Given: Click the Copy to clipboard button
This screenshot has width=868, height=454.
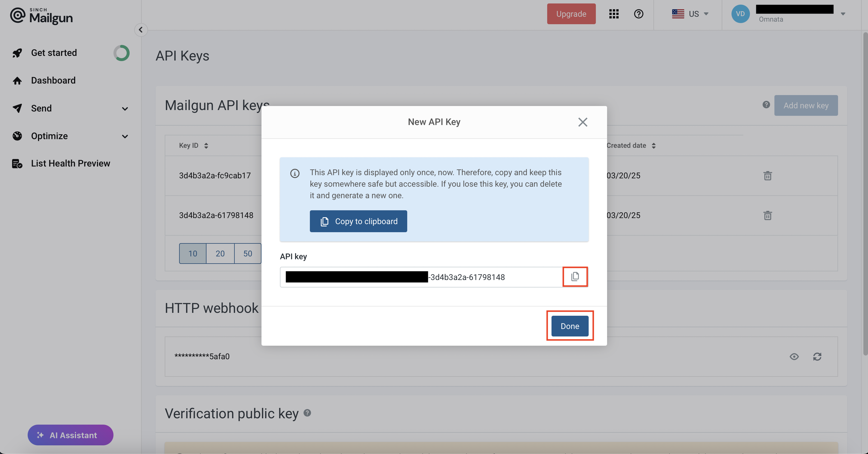Looking at the screenshot, I should [358, 222].
